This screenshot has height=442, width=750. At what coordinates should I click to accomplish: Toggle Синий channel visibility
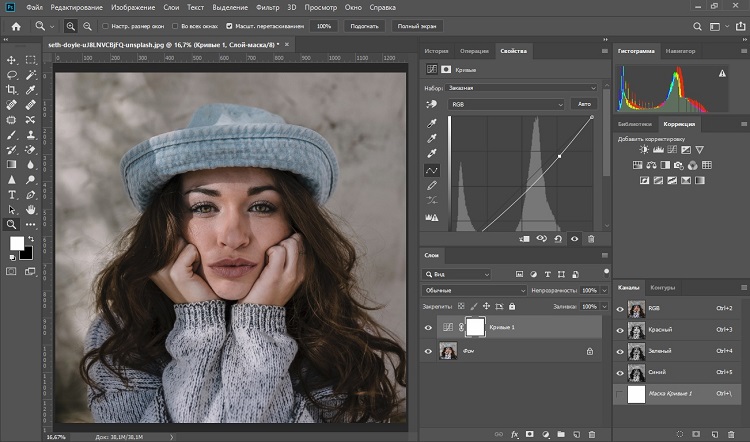click(x=620, y=373)
